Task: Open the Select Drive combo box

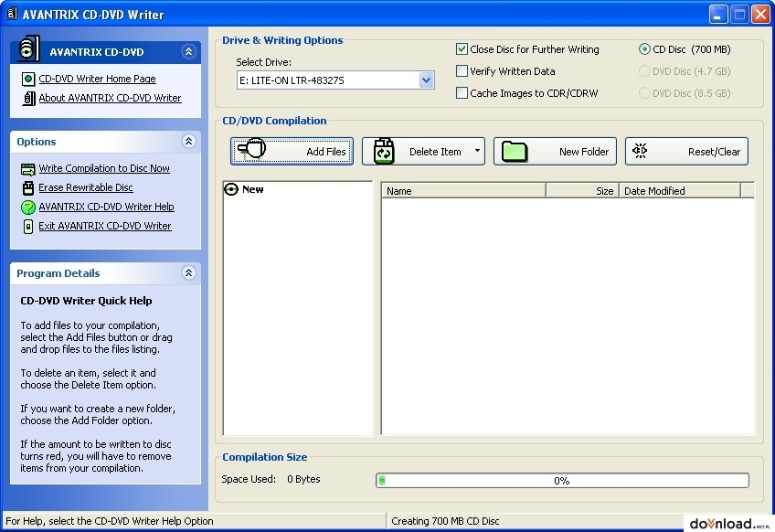Action: point(335,80)
